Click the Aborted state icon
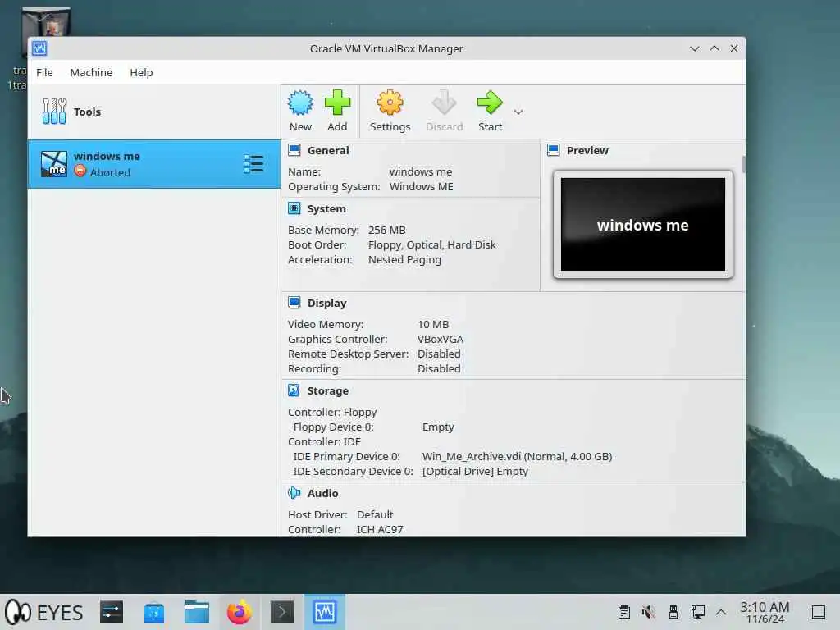The image size is (840, 630). point(80,171)
